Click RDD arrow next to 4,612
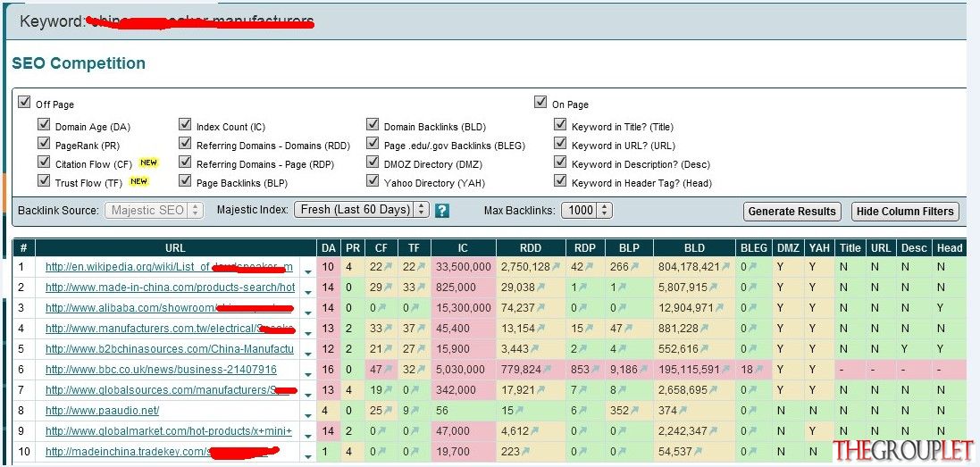 point(534,430)
